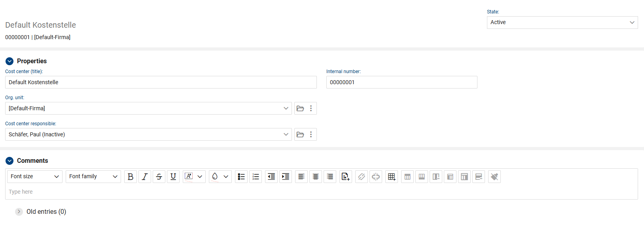Open more options menu for Org. unit
The height and width of the screenshot is (230, 644).
tap(311, 108)
